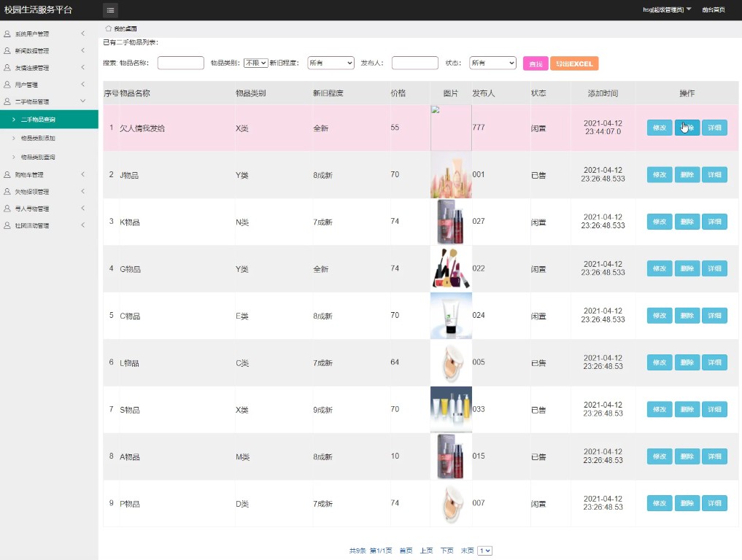
Task: Open the makeup image of G物品
Action: point(451,268)
